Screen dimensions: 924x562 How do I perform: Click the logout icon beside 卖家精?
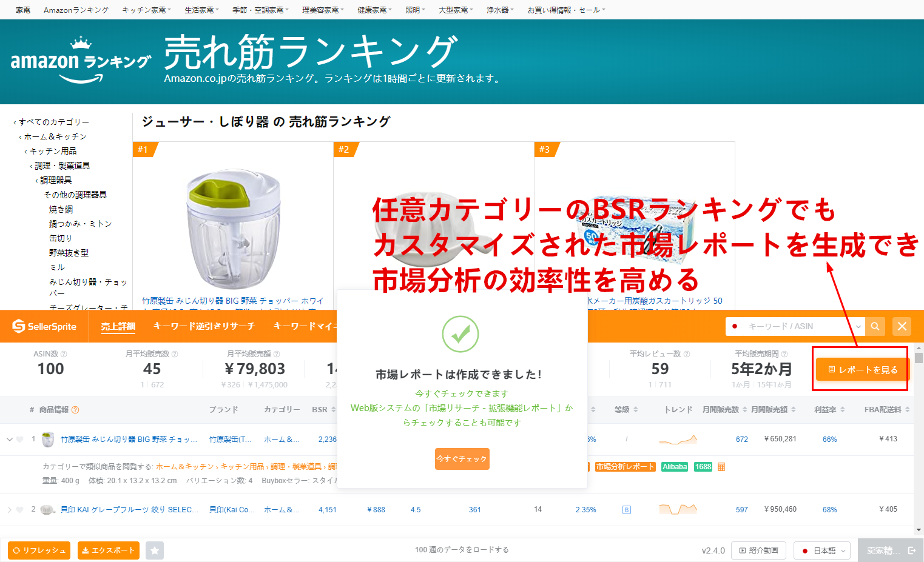pos(911,550)
